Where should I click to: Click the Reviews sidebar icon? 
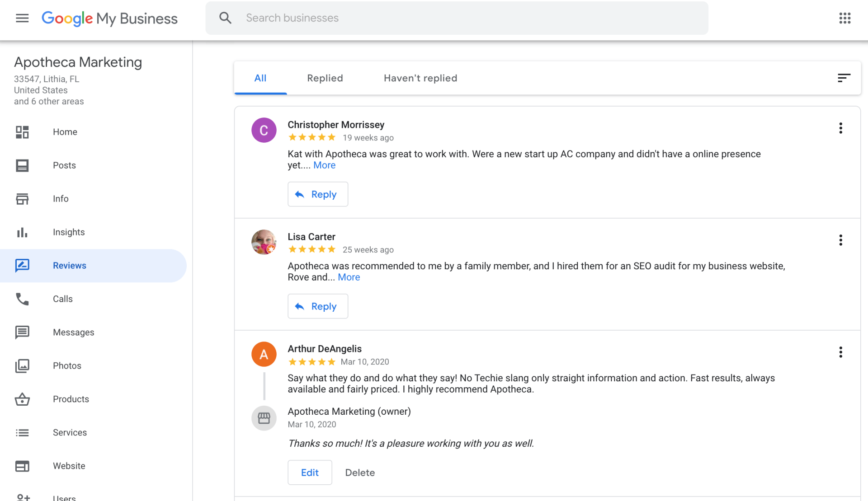[x=22, y=266]
